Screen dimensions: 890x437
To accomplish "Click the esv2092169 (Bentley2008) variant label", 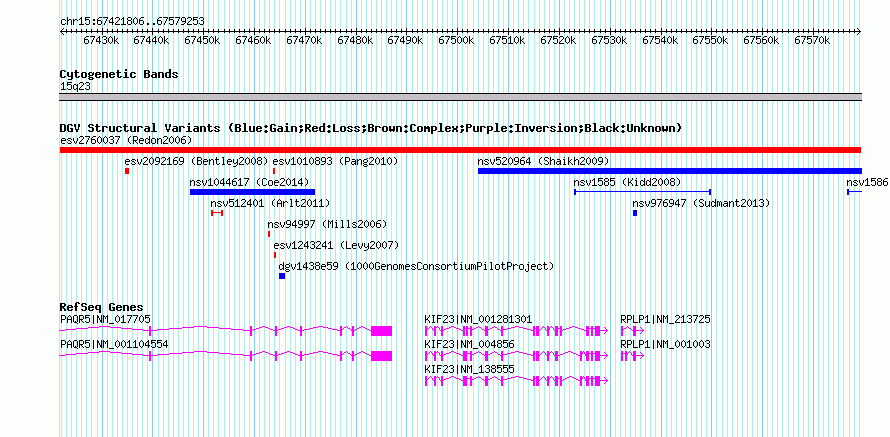I will coord(196,161).
